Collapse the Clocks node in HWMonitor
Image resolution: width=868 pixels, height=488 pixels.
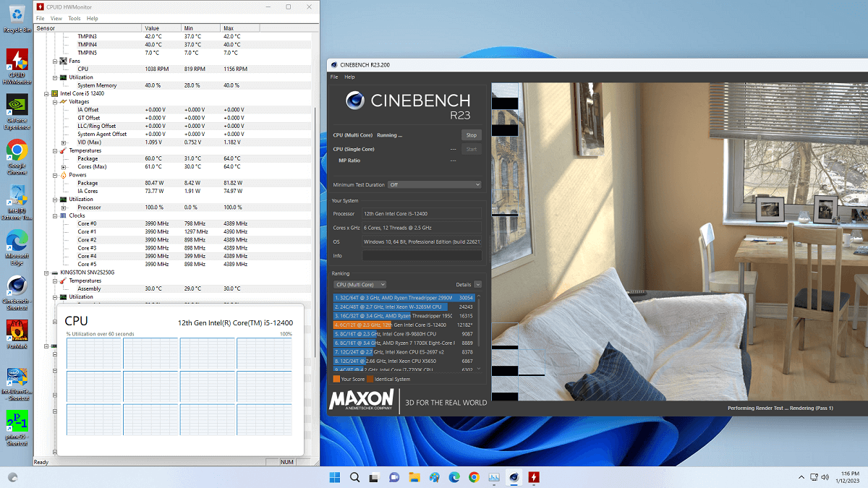click(55, 215)
